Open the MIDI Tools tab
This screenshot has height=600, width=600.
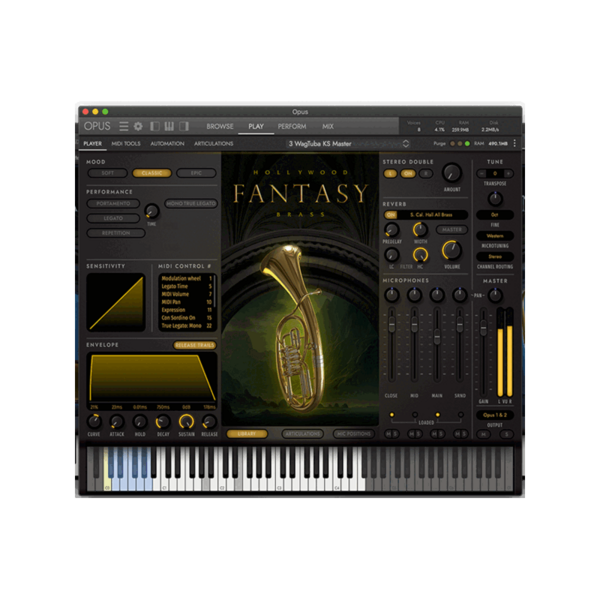point(126,143)
